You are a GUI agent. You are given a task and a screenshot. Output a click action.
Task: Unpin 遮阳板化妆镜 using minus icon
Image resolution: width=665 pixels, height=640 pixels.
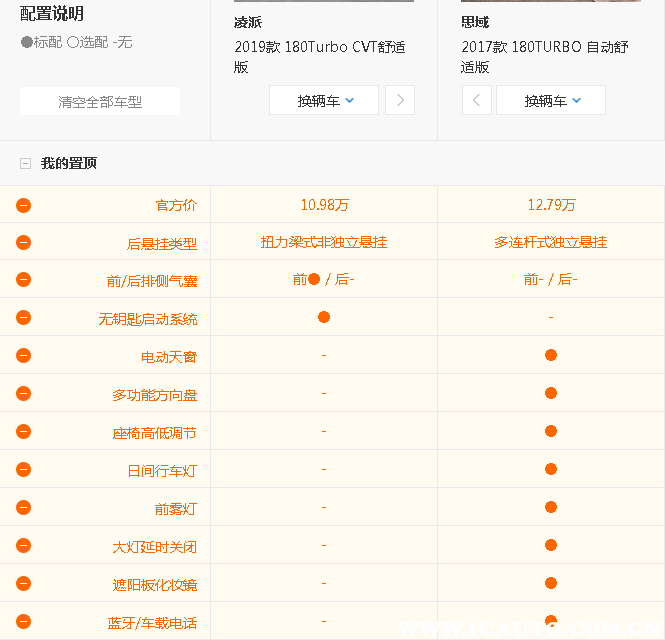pyautogui.click(x=23, y=584)
